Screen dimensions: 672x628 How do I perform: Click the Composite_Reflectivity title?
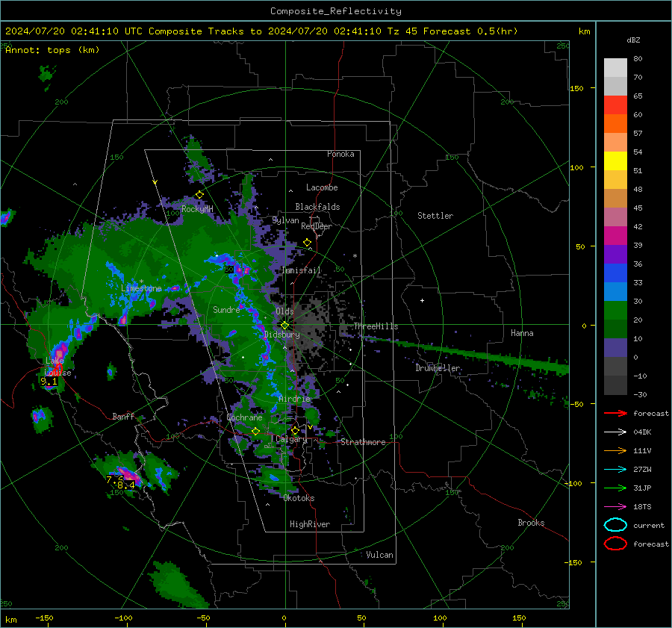click(336, 11)
